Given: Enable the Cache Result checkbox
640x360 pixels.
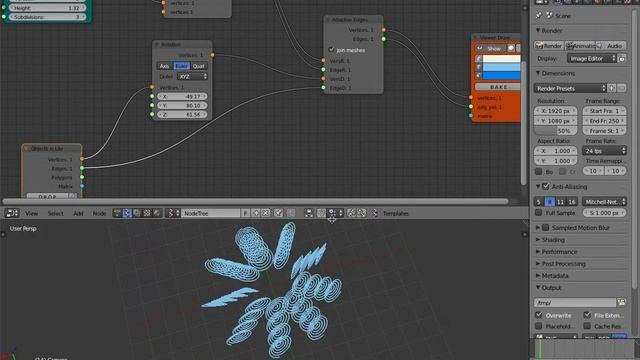Looking at the screenshot, I should coord(587,326).
